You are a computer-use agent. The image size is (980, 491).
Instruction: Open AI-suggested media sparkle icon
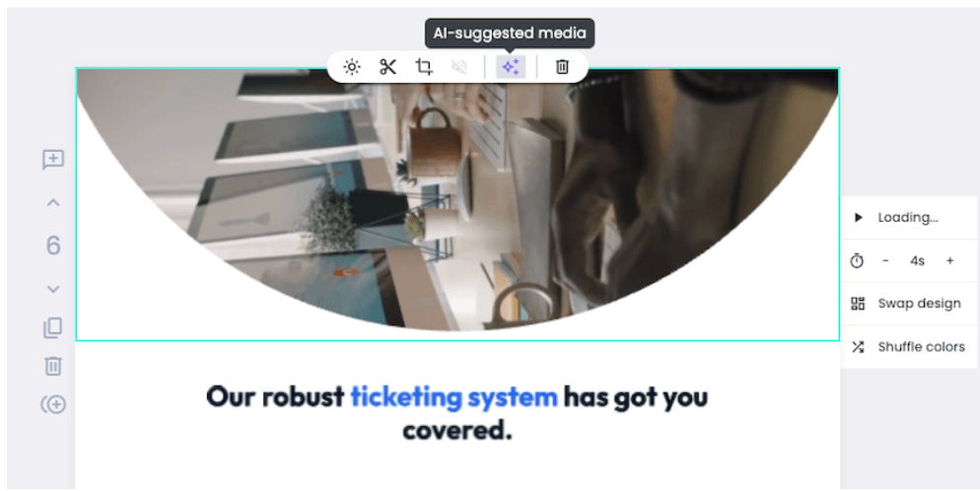[x=511, y=67]
